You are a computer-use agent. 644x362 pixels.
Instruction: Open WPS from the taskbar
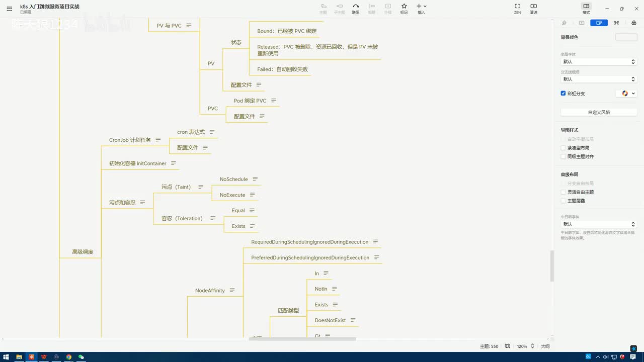pos(44,357)
